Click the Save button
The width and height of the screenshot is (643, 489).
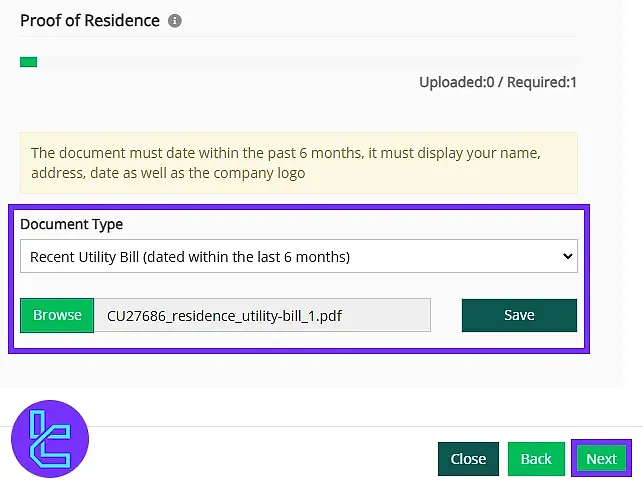pos(519,315)
